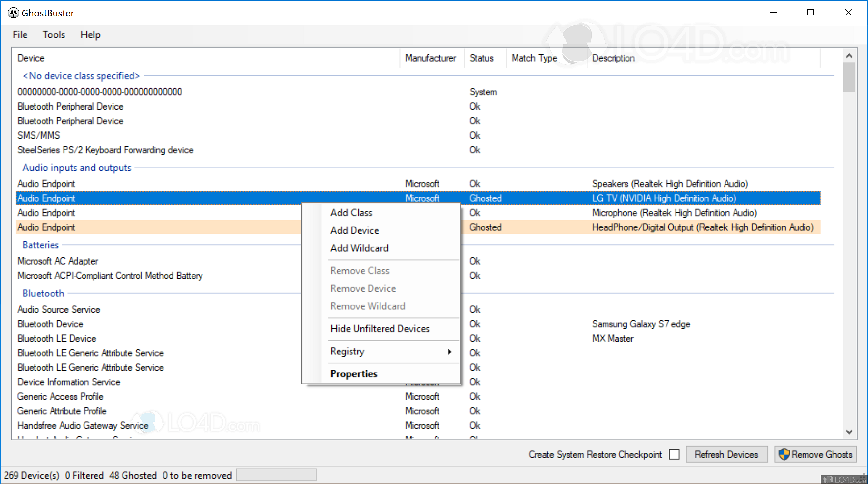The height and width of the screenshot is (484, 868).
Task: Choose Add Wildcard from context menu
Action: pyautogui.click(x=359, y=248)
